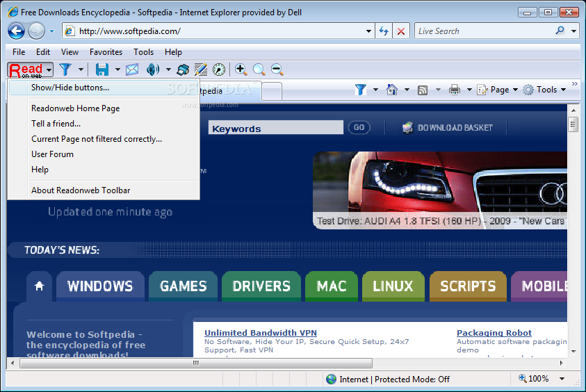This screenshot has height=392, width=586.
Task: Click the Back navigation arrow button
Action: point(17,31)
